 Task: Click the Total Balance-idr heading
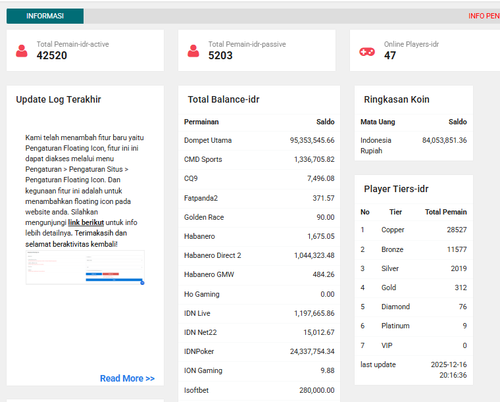coord(223,99)
